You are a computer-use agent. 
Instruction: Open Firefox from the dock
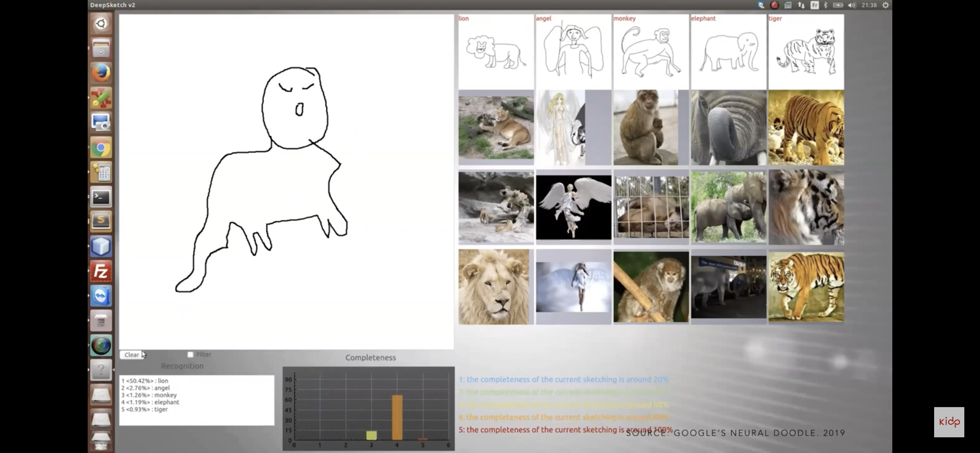(101, 73)
